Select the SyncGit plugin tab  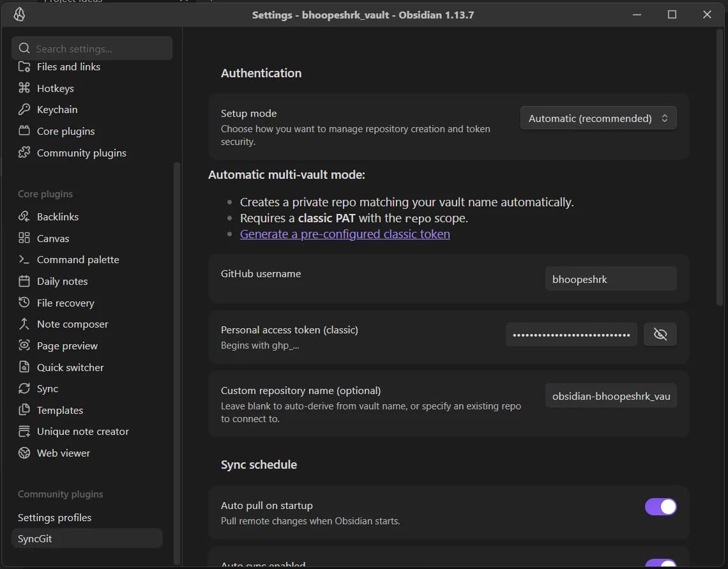(87, 538)
